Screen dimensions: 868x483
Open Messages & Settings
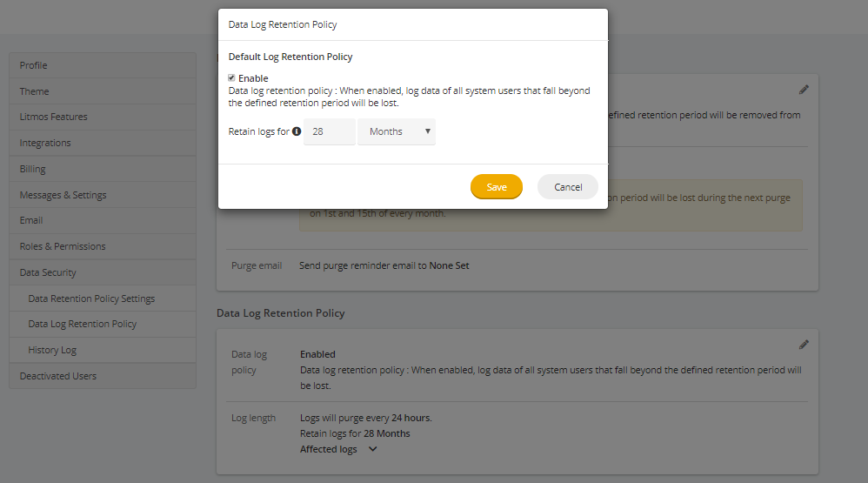pos(103,195)
